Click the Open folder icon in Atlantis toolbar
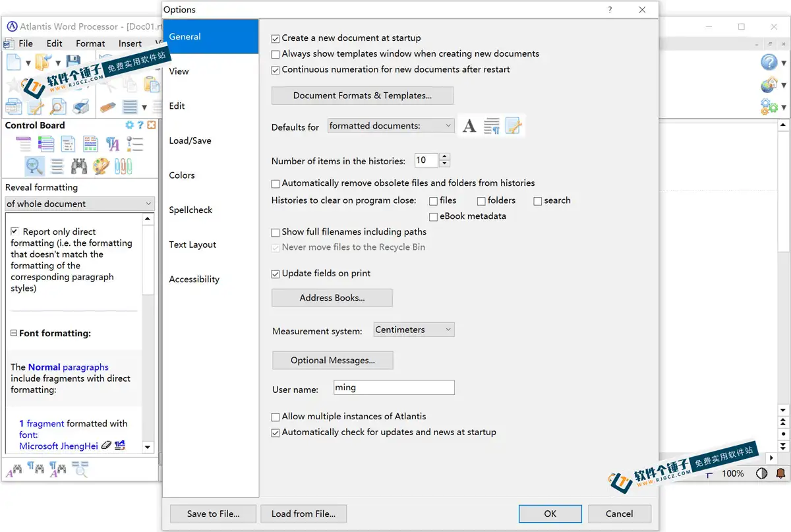Image resolution: width=791 pixels, height=532 pixels. coord(44,63)
